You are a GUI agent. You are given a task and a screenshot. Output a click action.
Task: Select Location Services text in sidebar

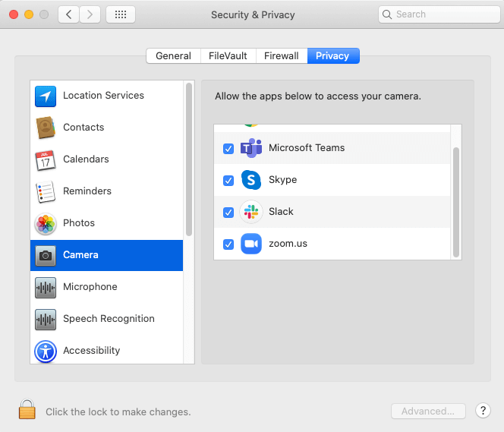103,96
